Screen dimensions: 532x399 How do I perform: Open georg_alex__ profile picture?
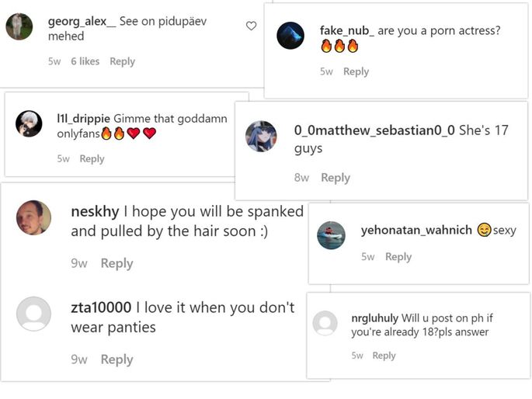(x=19, y=26)
